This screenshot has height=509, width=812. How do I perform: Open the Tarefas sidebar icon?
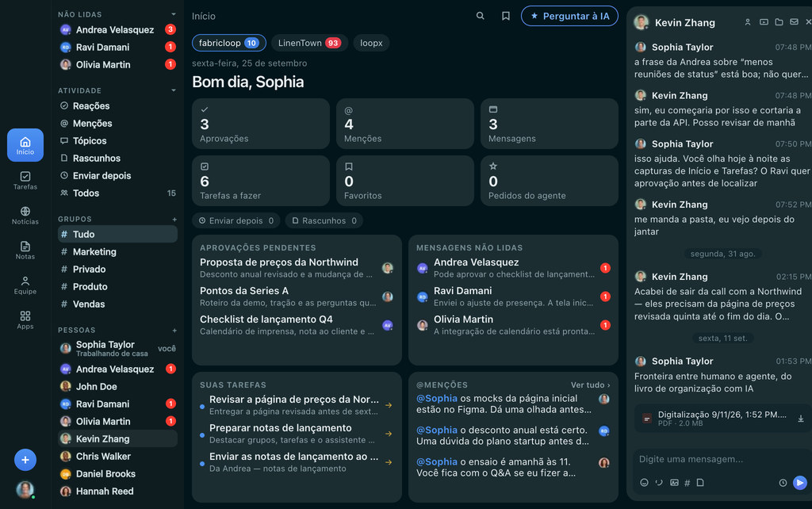click(25, 180)
